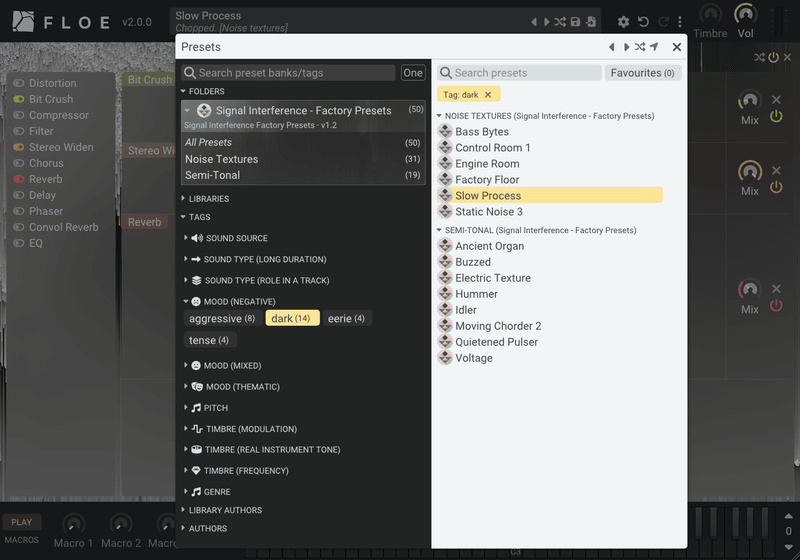800x560 pixels.
Task: Load a random preset via Presets panel shuffle icon
Action: 640,47
